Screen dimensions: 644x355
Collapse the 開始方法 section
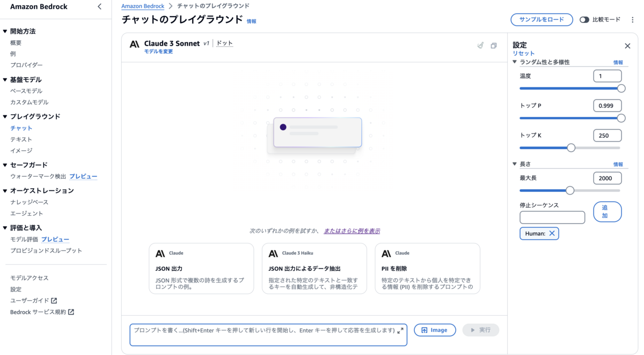click(5, 31)
